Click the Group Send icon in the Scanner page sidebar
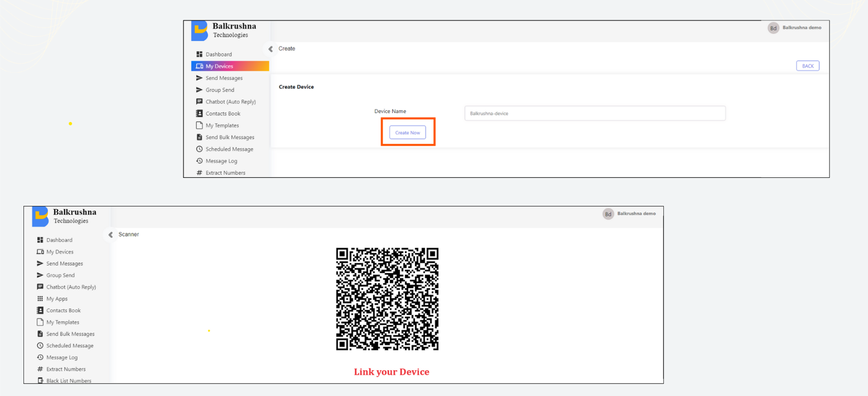The width and height of the screenshot is (868, 396). coord(40,275)
